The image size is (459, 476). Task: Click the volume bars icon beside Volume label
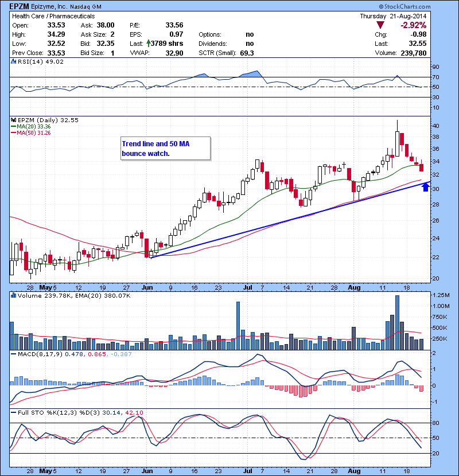[14, 295]
